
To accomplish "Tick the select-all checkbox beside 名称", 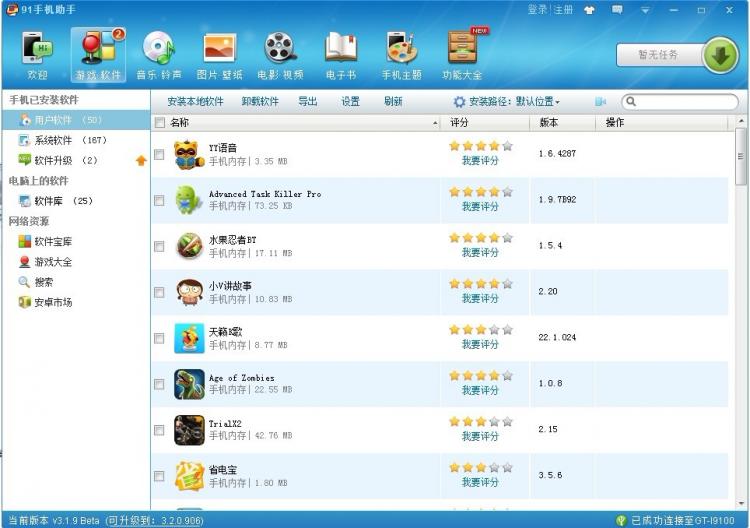I will click(x=160, y=122).
